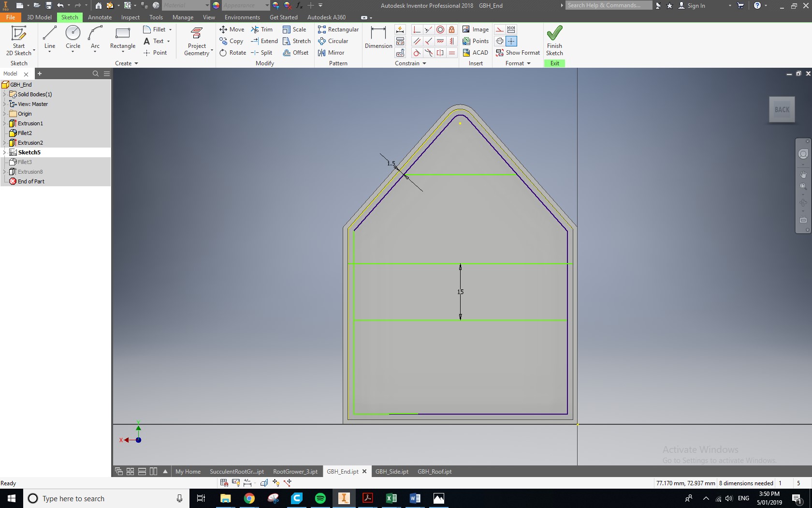Click the Project Geometry tool
The width and height of the screenshot is (812, 508).
[x=197, y=41]
